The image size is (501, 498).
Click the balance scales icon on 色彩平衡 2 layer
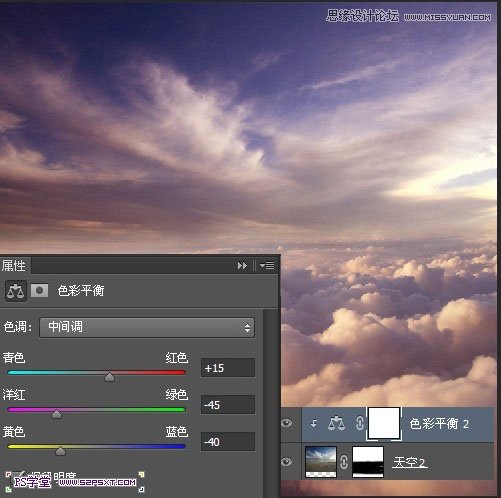(x=336, y=423)
